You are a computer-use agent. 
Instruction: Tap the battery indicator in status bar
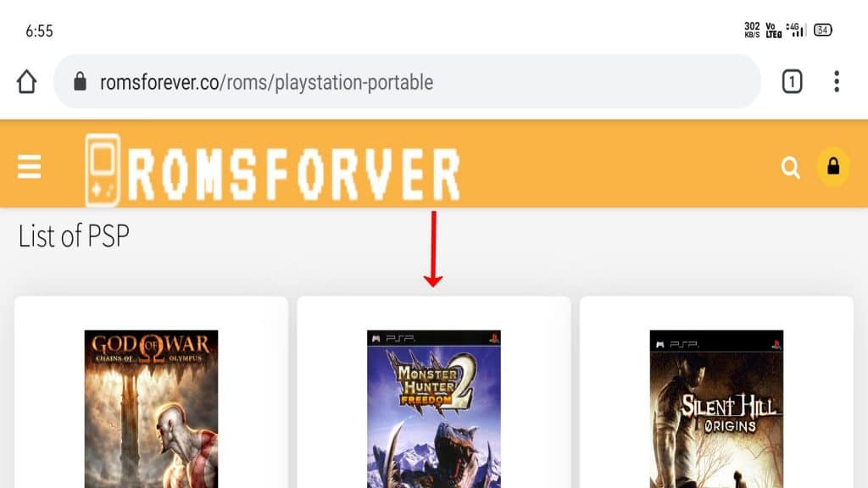click(x=822, y=30)
